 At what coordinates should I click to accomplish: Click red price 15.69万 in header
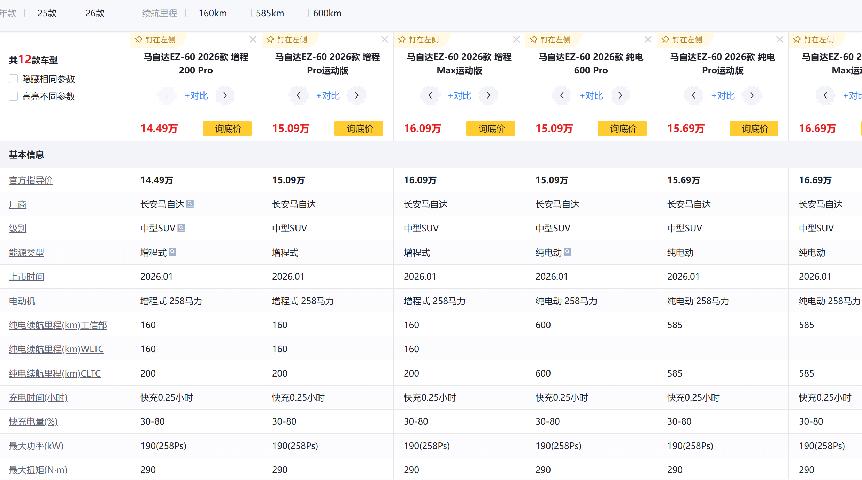coord(686,128)
